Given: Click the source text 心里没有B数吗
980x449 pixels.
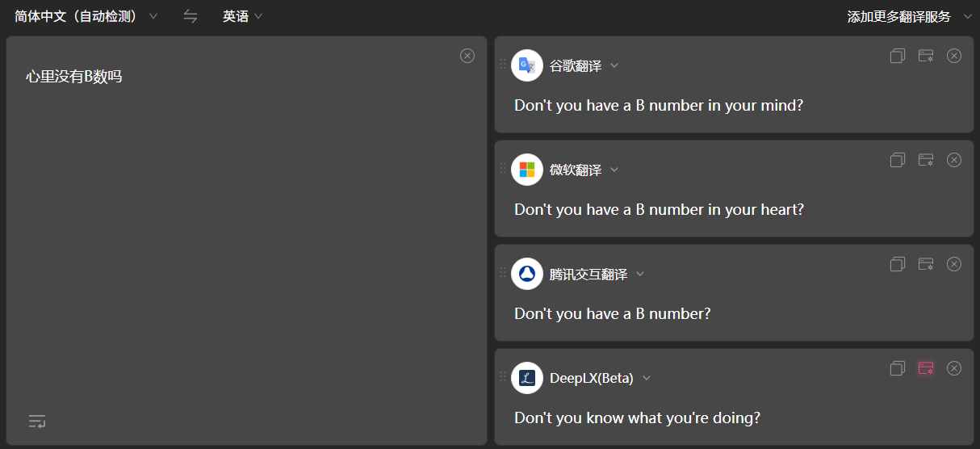Looking at the screenshot, I should click(x=74, y=78).
